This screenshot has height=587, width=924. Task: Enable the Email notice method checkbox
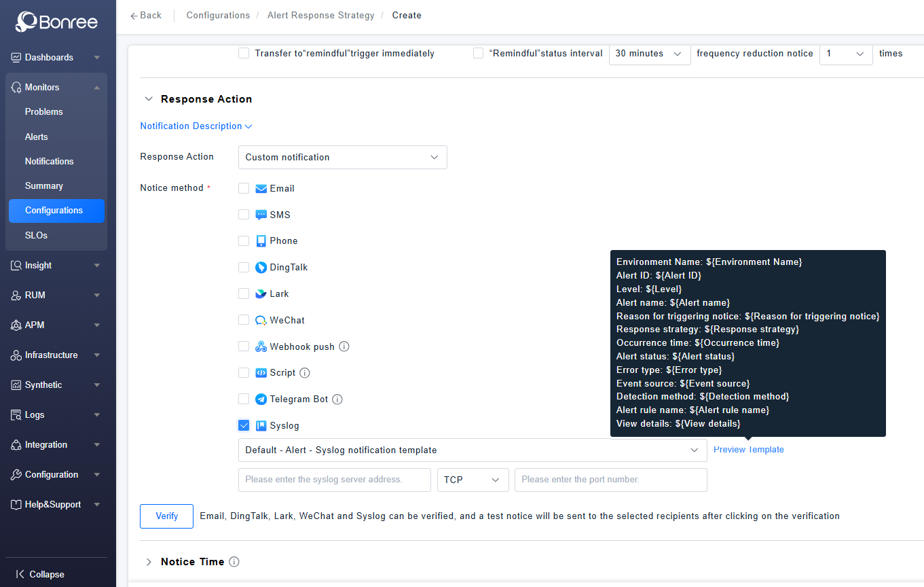(x=244, y=188)
